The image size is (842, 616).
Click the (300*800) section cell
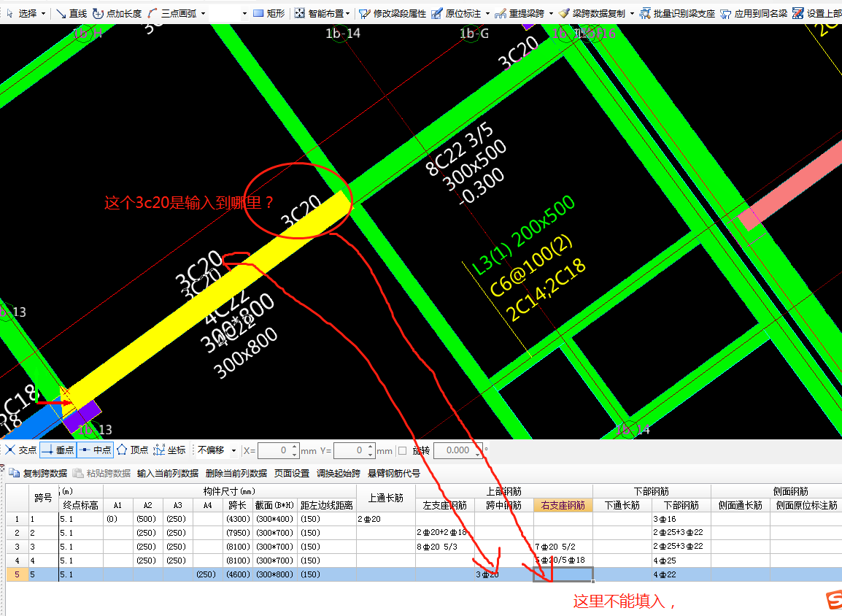(x=274, y=574)
